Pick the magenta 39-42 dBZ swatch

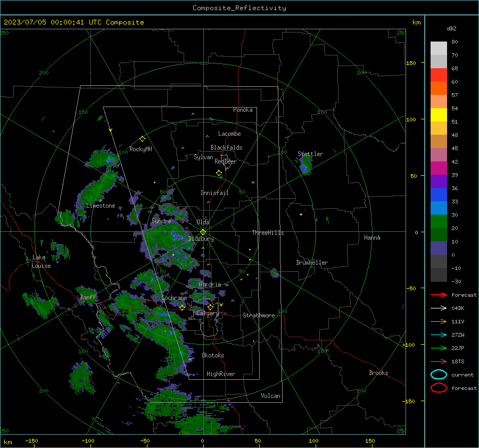click(439, 168)
